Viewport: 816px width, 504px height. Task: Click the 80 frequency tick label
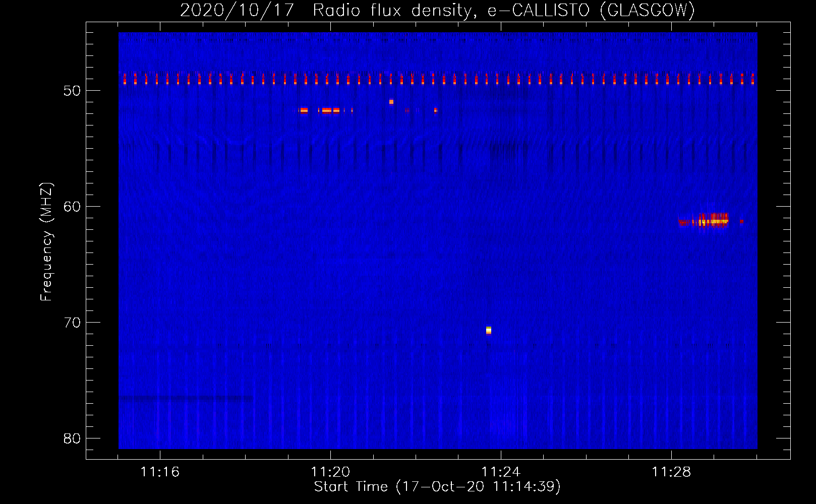point(73,438)
